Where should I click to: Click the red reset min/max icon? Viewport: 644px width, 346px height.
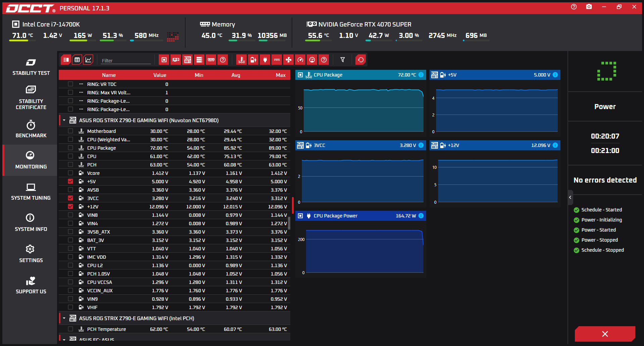point(361,60)
